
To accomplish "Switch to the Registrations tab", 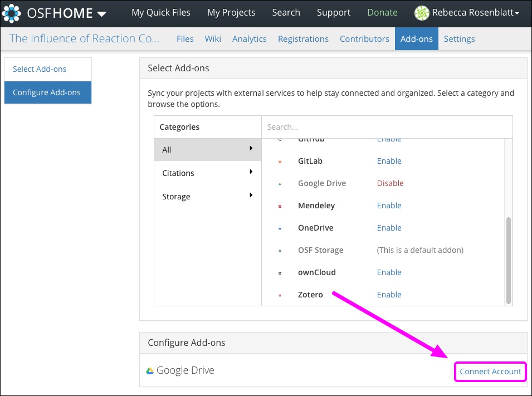I will 303,39.
